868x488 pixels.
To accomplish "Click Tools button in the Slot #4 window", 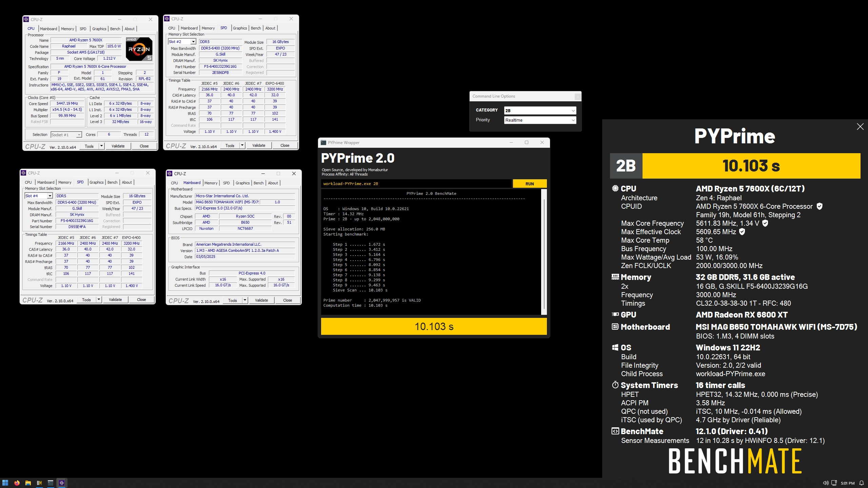I will (x=86, y=300).
